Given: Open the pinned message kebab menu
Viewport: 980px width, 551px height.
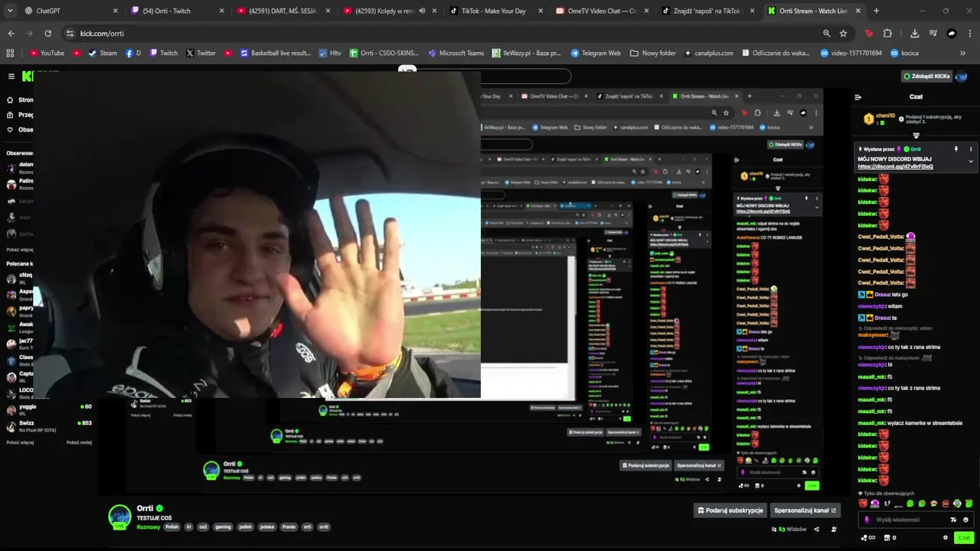Looking at the screenshot, I should click(971, 149).
